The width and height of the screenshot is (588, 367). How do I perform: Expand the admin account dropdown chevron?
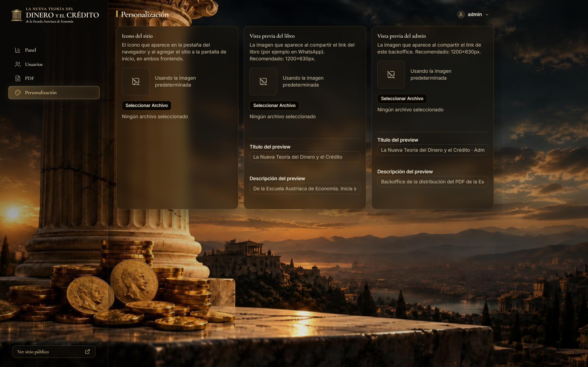click(487, 14)
